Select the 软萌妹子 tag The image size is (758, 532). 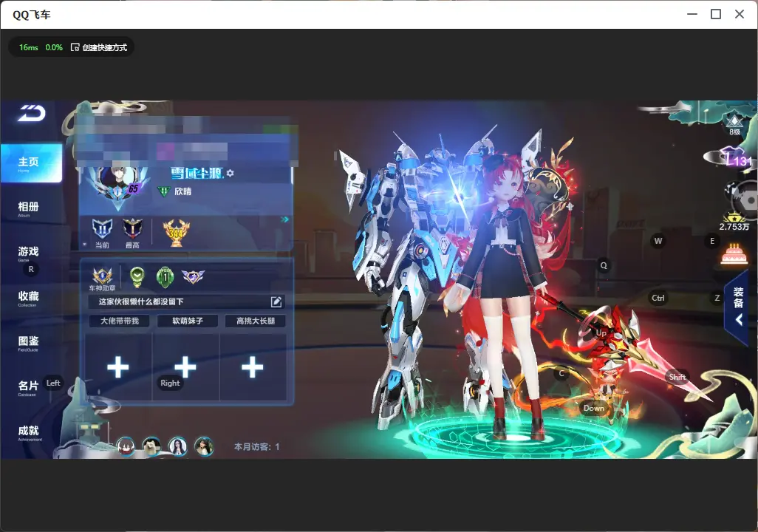pos(188,321)
